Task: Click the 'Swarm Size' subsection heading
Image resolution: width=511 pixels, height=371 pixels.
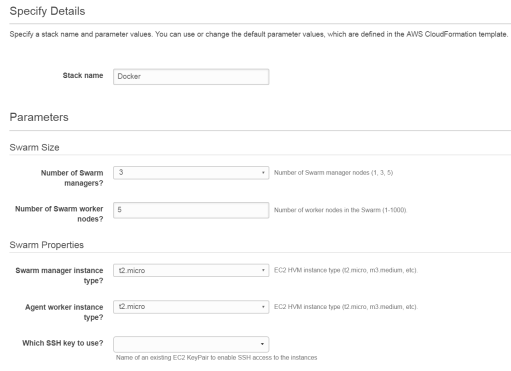Action: (x=34, y=147)
